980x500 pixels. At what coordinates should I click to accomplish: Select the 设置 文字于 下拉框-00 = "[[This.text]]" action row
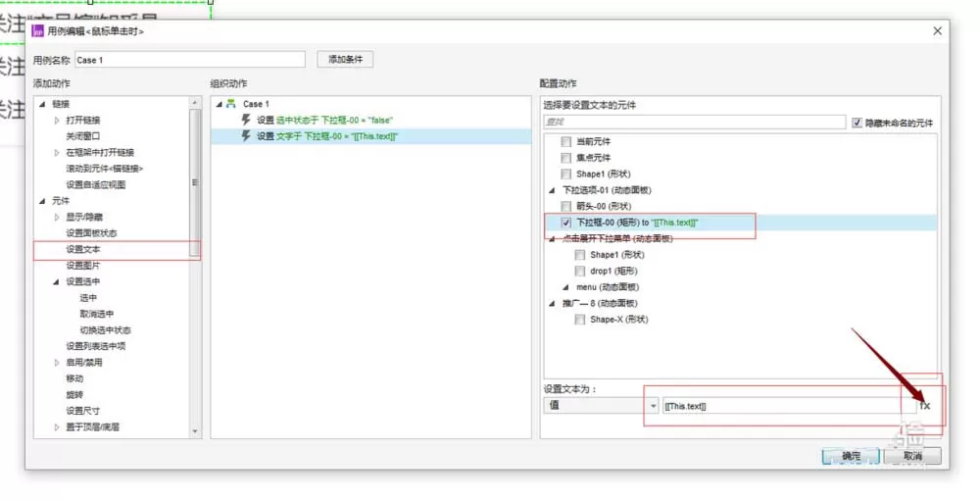[370, 136]
